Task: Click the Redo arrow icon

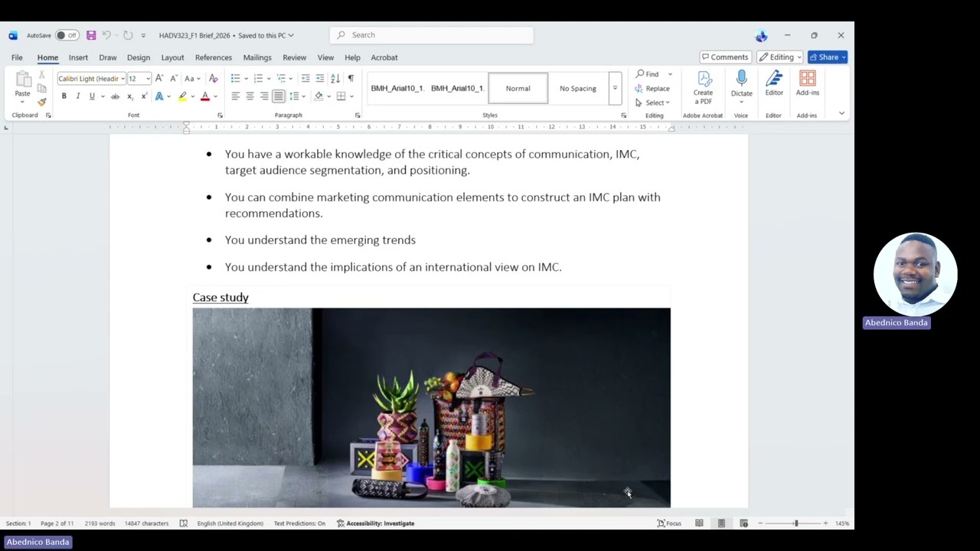Action: (x=128, y=35)
